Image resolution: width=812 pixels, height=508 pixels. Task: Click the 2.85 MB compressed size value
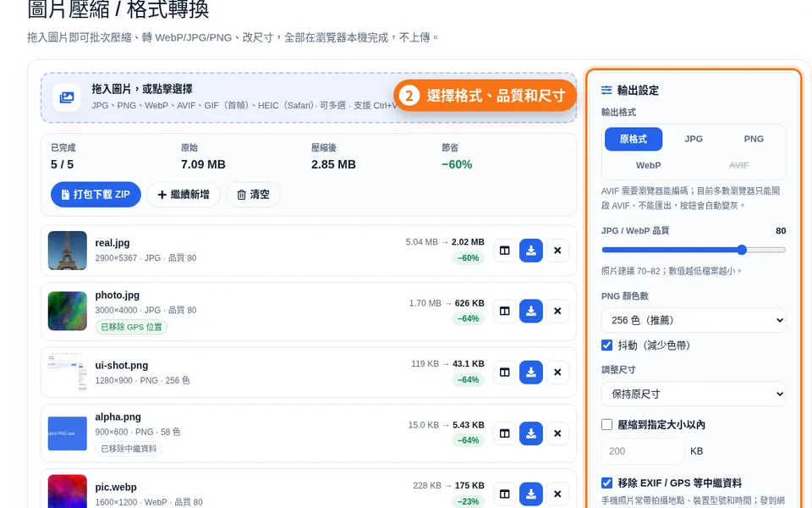[x=333, y=165]
